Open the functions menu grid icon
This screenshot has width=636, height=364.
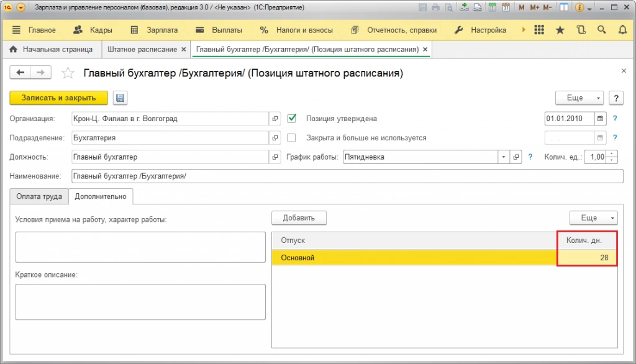point(539,30)
